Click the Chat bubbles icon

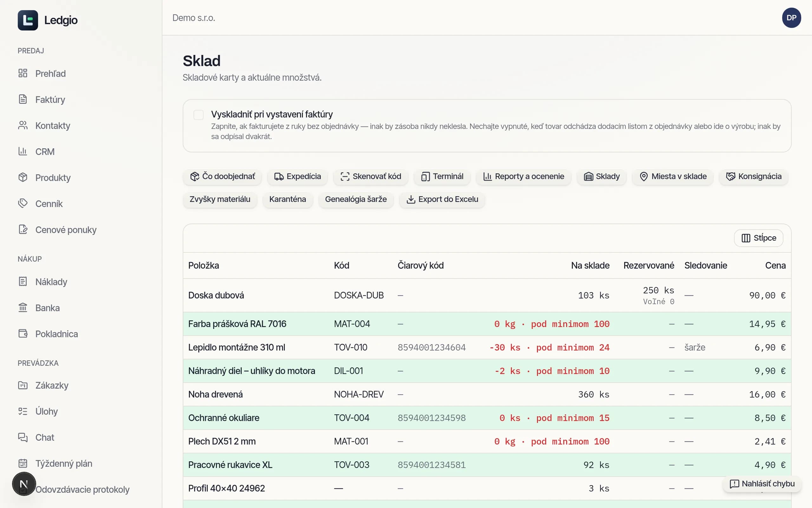23,437
